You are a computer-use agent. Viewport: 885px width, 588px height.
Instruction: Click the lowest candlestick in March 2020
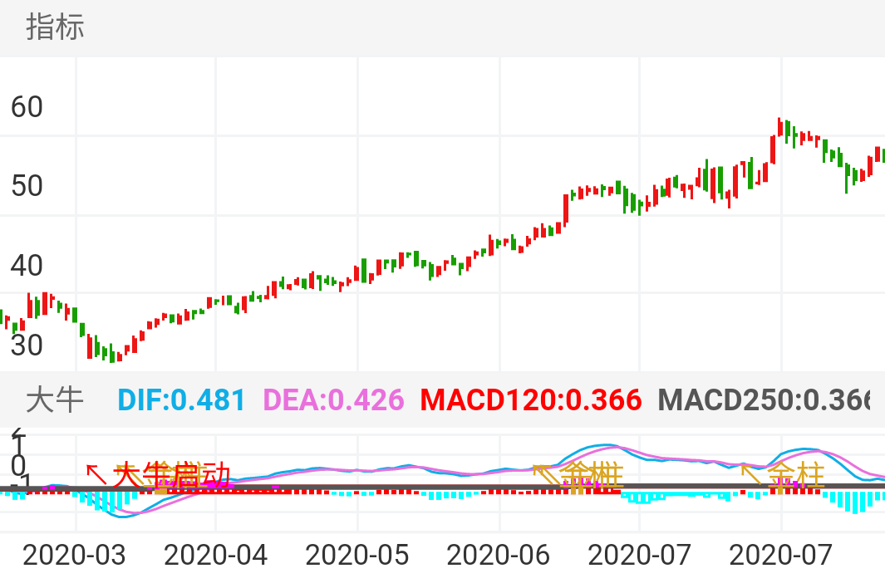[118, 356]
